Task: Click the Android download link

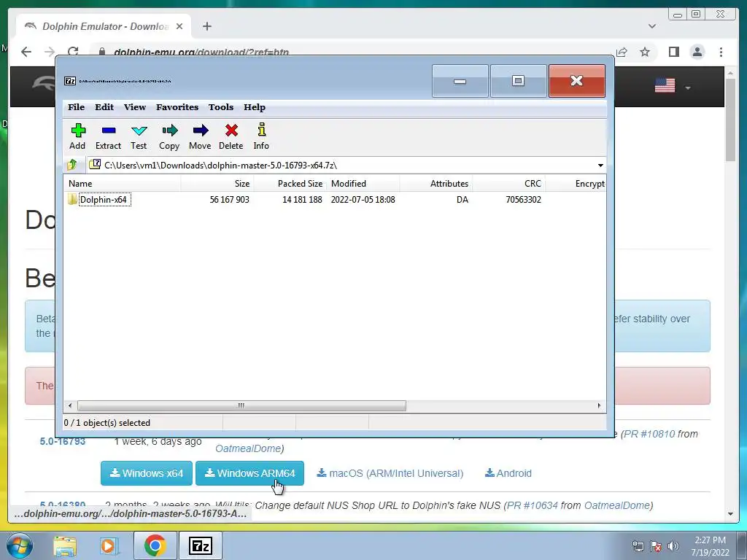Action: [x=508, y=473]
